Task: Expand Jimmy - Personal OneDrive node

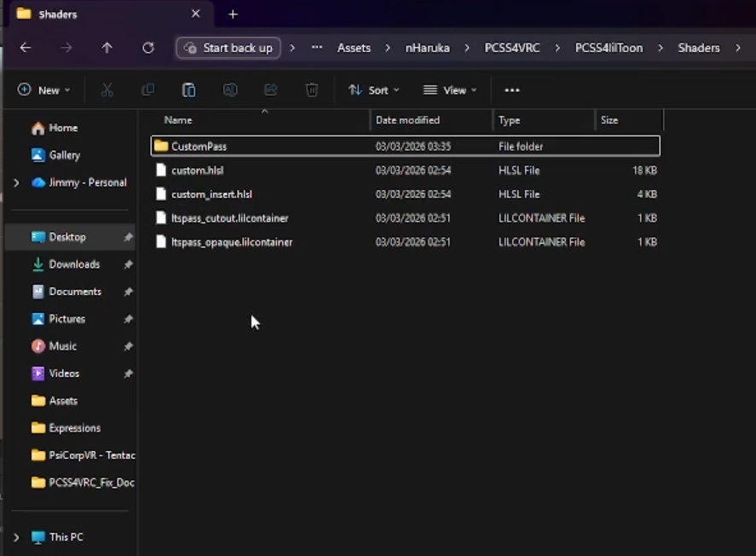Action: [x=16, y=182]
